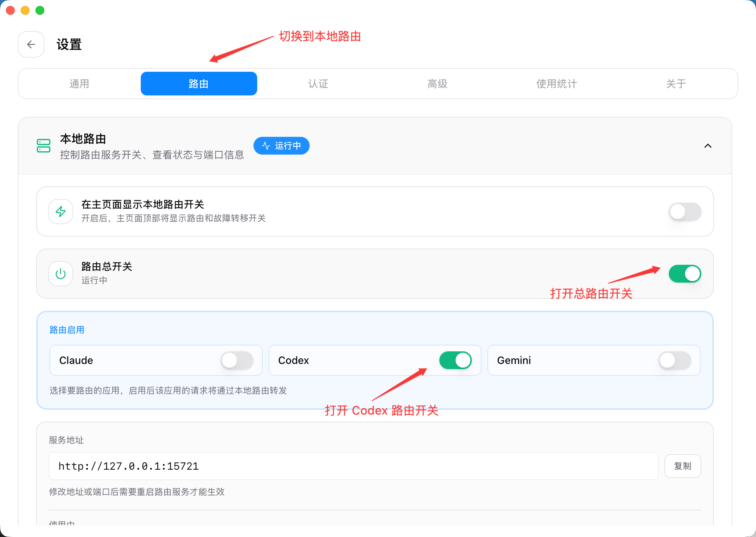Enable routing for Gemini
Viewport: 756px width, 537px height.
[675, 360]
